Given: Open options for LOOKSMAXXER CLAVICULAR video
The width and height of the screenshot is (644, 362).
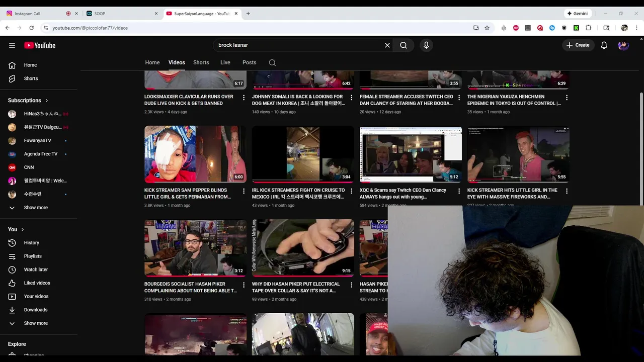Looking at the screenshot, I should [244, 97].
